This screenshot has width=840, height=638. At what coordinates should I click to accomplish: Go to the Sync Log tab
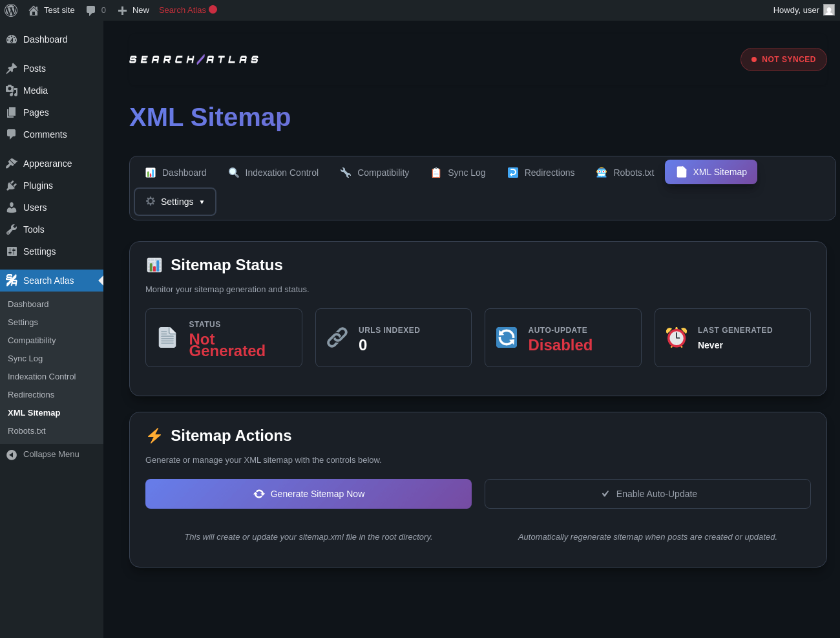[458, 173]
